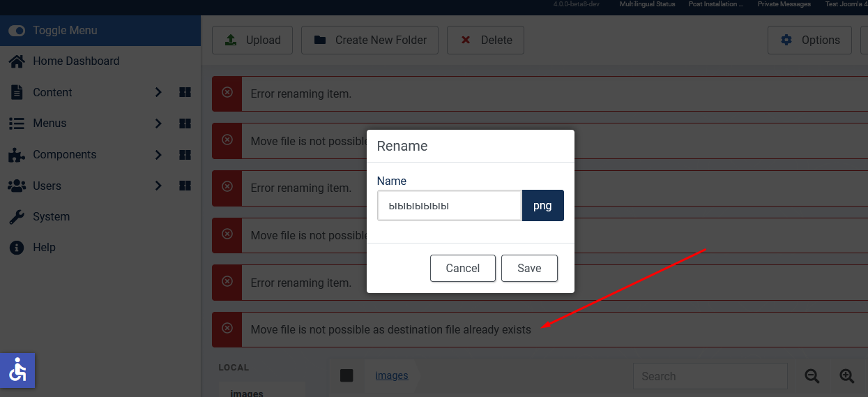Open the Components menu item

[65, 154]
